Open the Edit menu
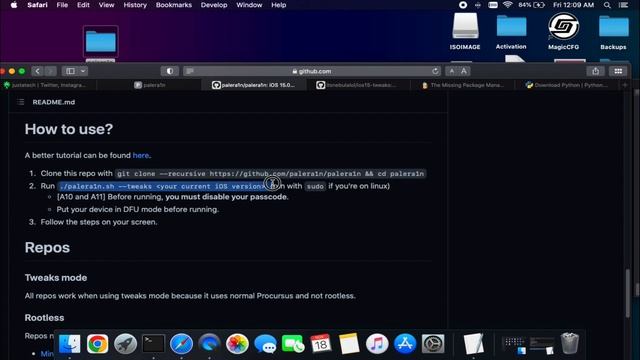640x360 pixels. (83, 5)
